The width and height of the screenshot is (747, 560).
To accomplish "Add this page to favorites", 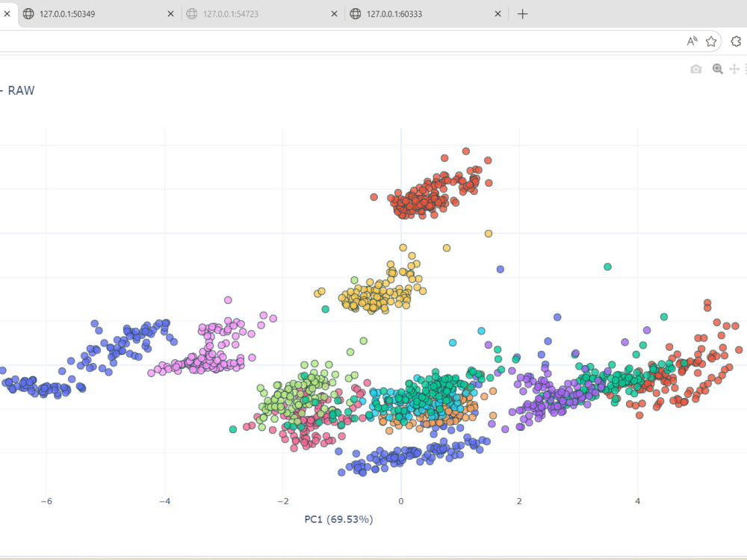I will pyautogui.click(x=711, y=41).
